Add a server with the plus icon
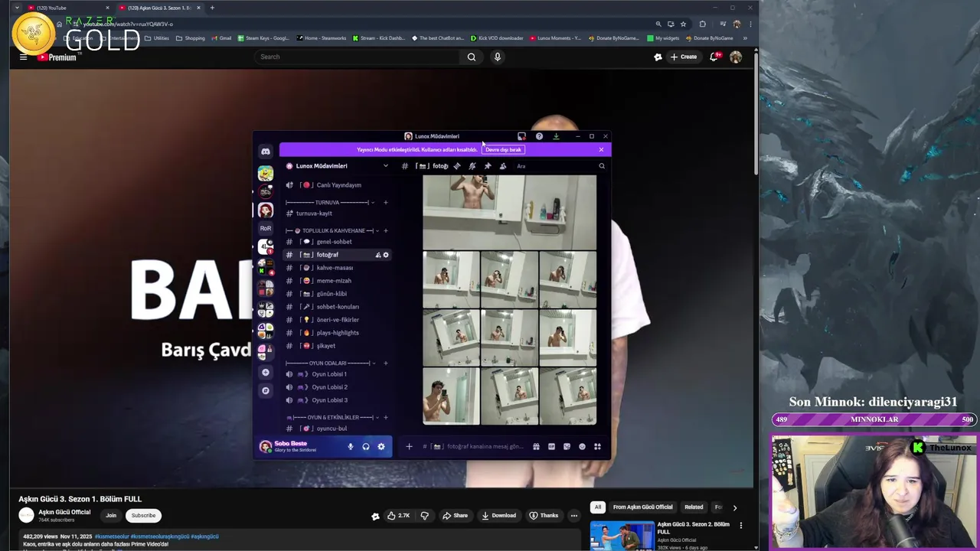The width and height of the screenshot is (980, 551). [266, 373]
